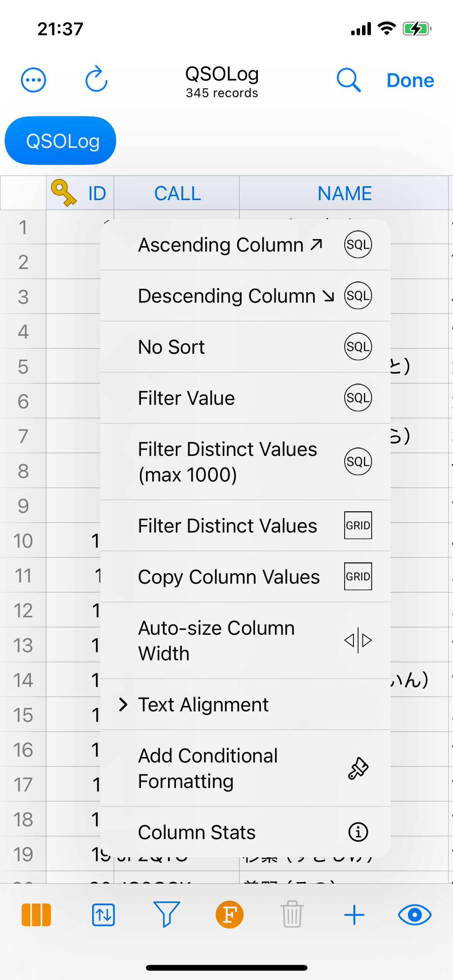
Task: Tap the filter funnel icon
Action: coord(166,914)
